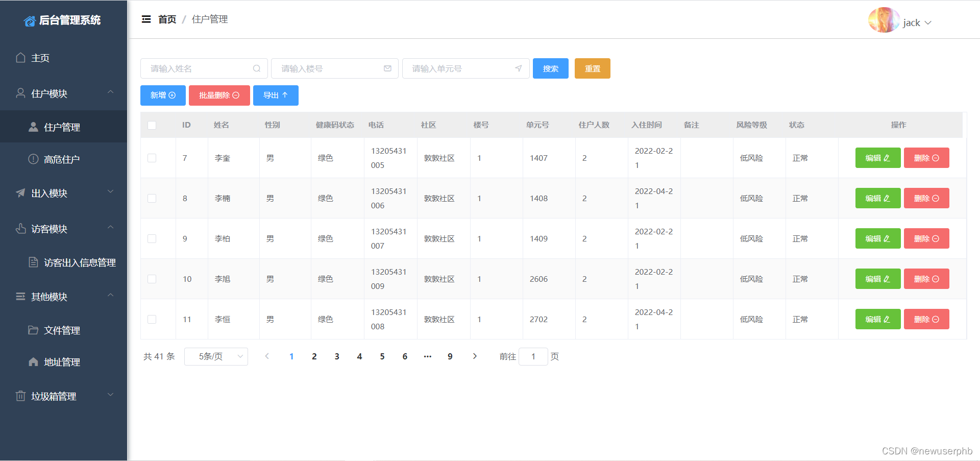This screenshot has width=980, height=461.
Task: Edit the row for 李奎
Action: 878,158
